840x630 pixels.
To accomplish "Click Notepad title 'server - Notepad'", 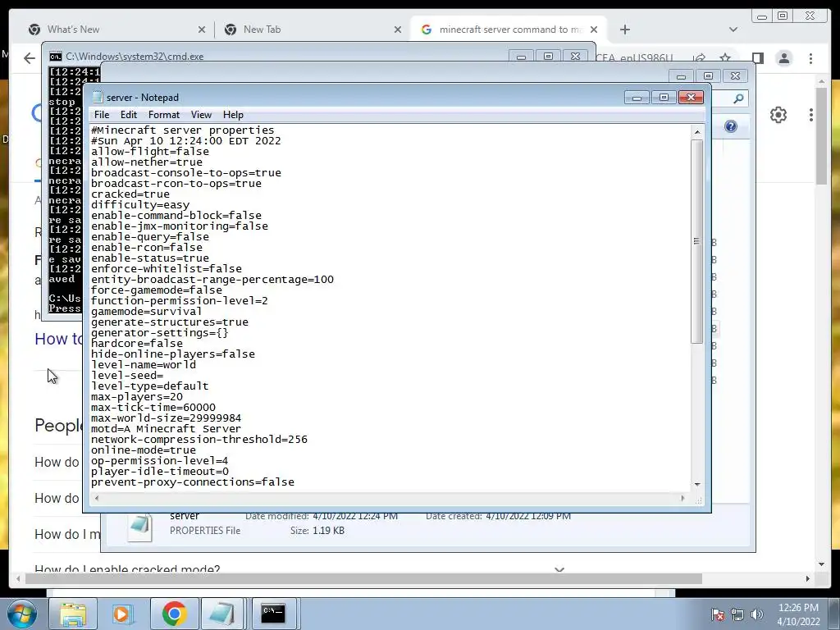I will coord(143,98).
